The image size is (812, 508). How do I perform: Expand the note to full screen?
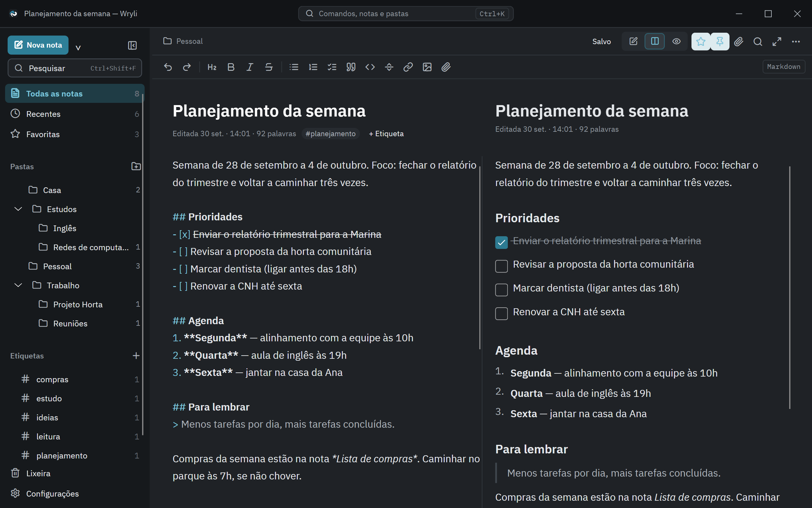(777, 41)
